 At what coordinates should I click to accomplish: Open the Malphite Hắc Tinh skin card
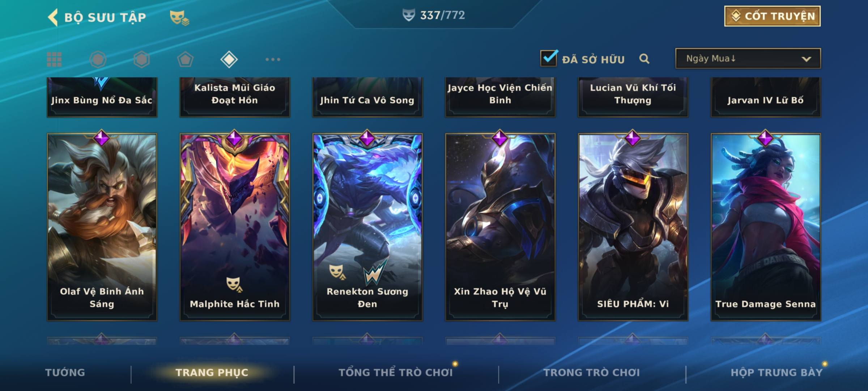click(x=235, y=227)
